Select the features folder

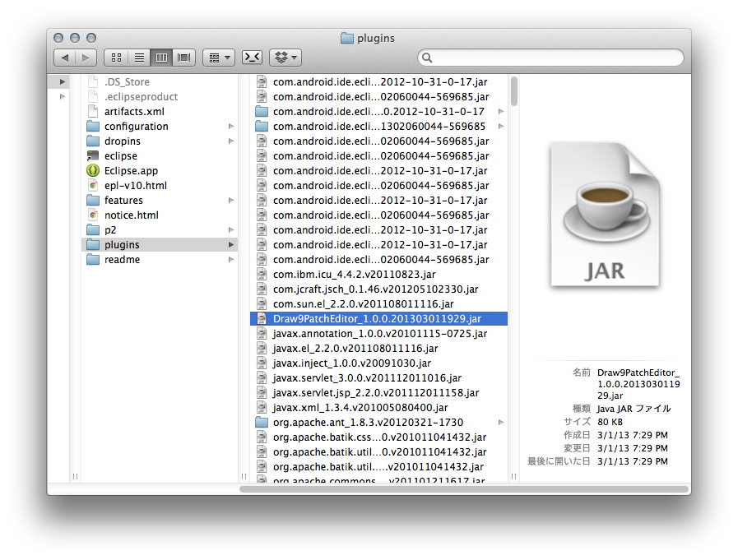pos(123,201)
